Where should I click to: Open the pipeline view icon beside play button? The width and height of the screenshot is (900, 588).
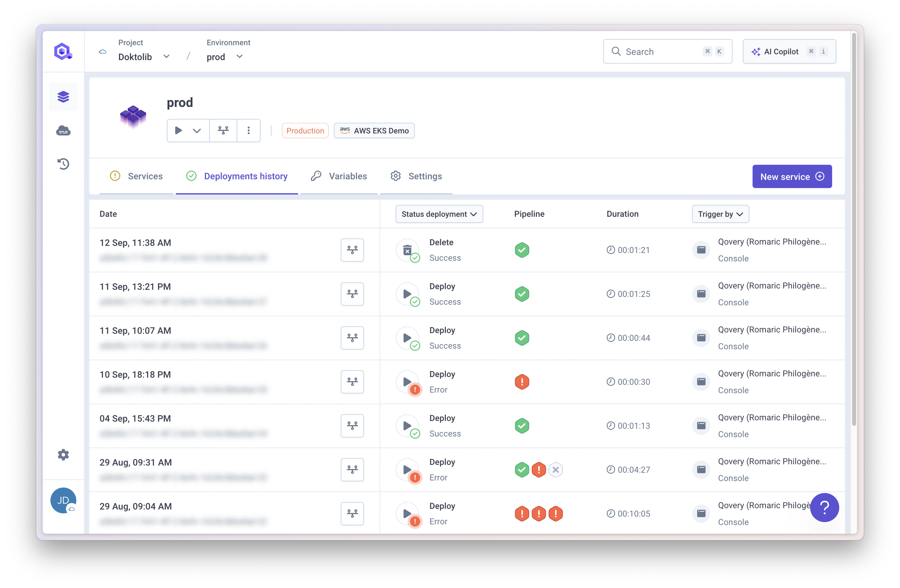click(x=223, y=131)
